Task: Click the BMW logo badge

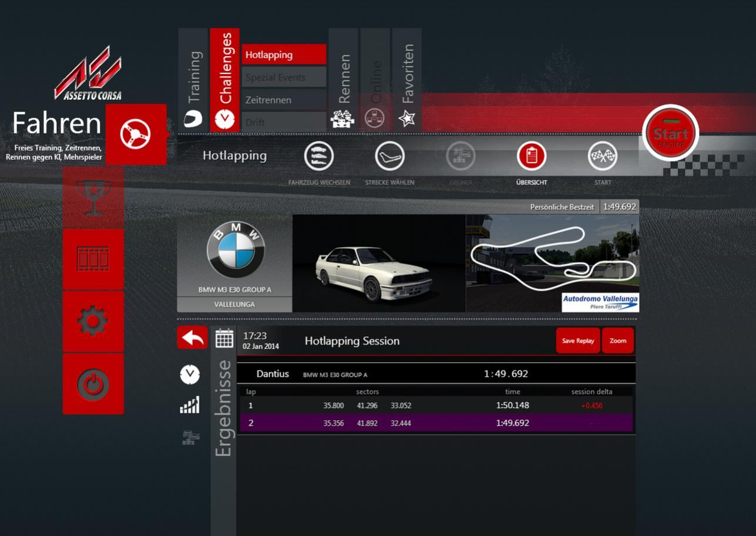Action: click(236, 250)
